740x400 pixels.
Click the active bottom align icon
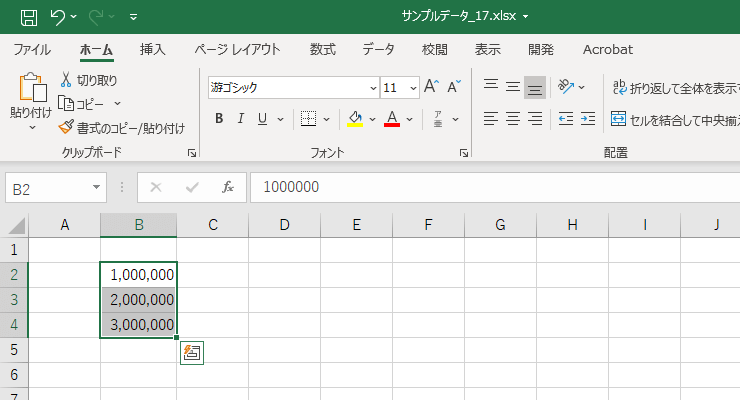tap(535, 87)
